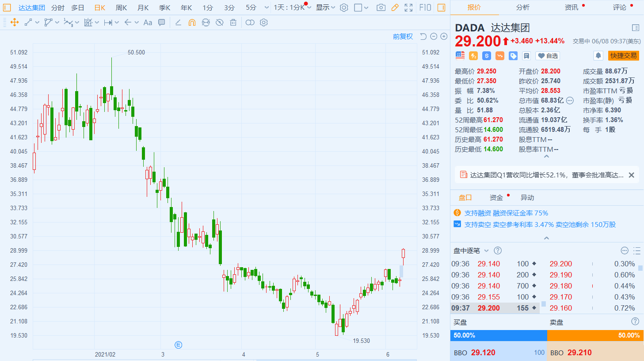Screen dimensions: 644x361
Task: Click the 前复权 adjustment link
Action: tap(403, 36)
